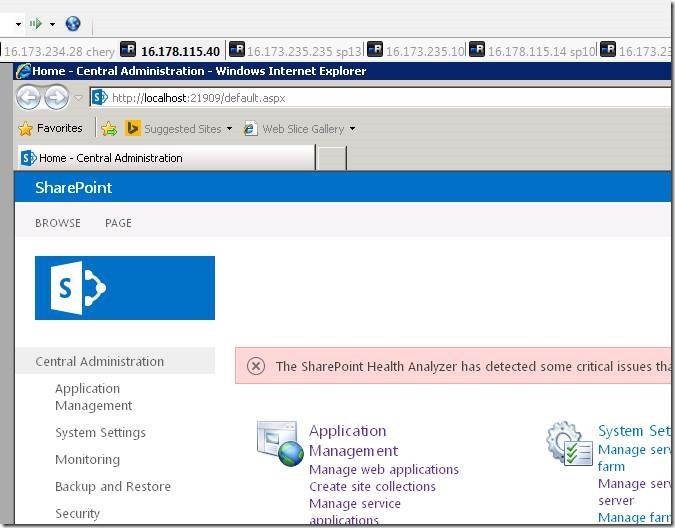This screenshot has width=675, height=528.
Task: Expand the Suggested Sites dropdown arrow
Action: coord(229,129)
